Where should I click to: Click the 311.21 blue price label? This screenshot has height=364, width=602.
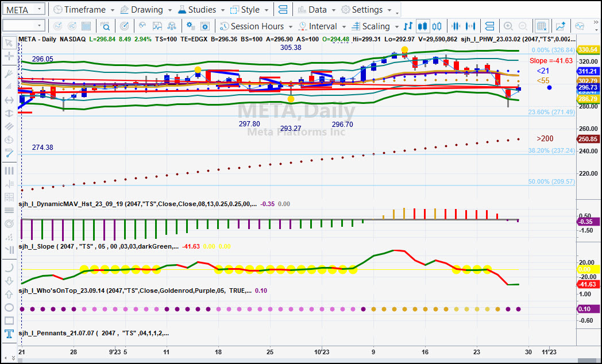[x=588, y=71]
